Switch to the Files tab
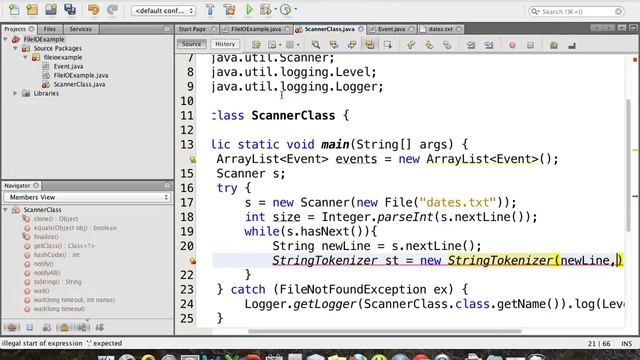Screen dimensions: 640x360 pyautogui.click(x=49, y=29)
